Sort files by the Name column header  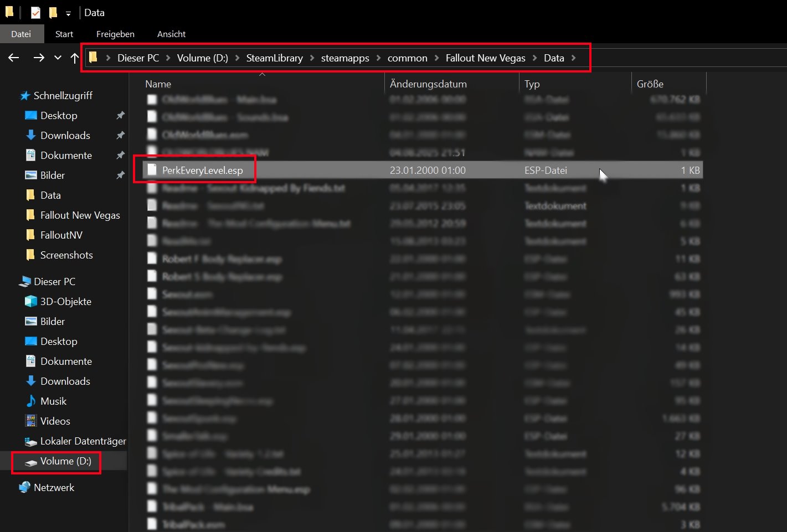point(158,84)
